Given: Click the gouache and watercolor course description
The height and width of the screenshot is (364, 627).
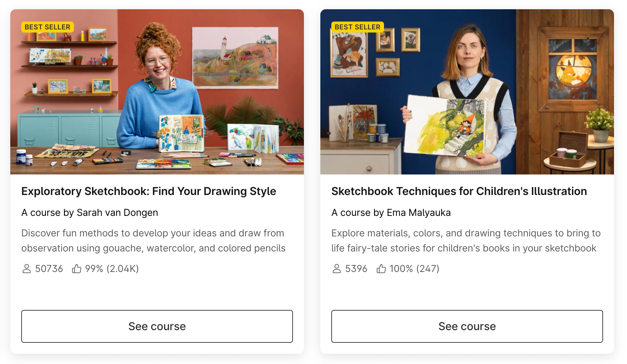Looking at the screenshot, I should point(153,240).
